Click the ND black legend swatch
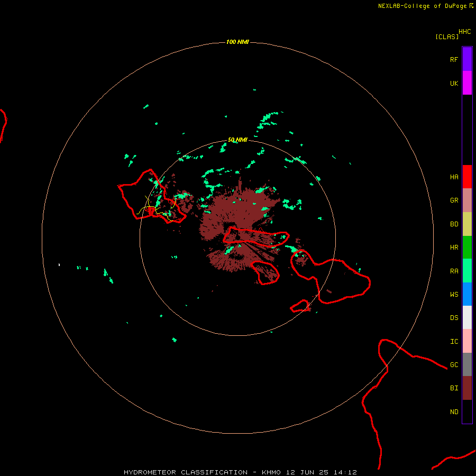Image resolution: width=476 pixels, height=476 pixels. [467, 411]
